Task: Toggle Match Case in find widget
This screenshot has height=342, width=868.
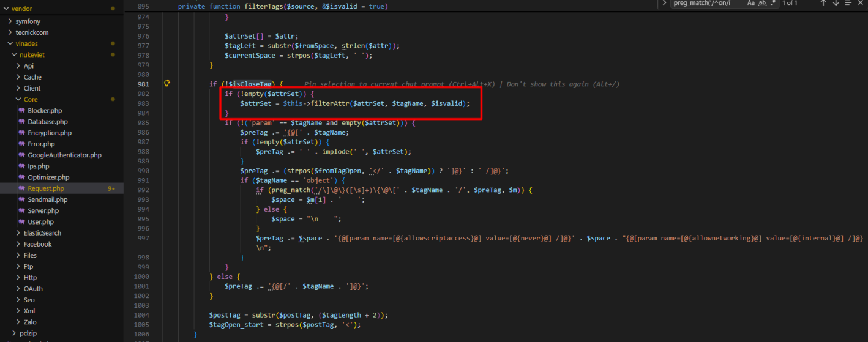Action: click(x=751, y=3)
